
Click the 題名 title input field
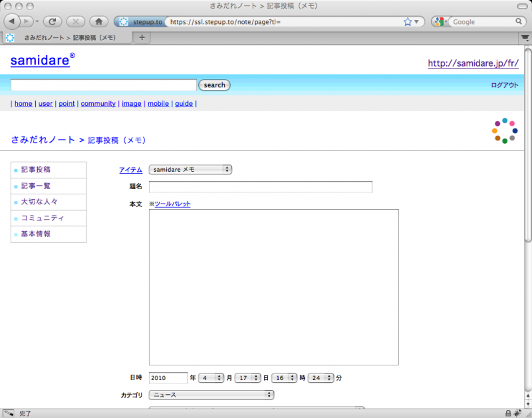tap(260, 187)
